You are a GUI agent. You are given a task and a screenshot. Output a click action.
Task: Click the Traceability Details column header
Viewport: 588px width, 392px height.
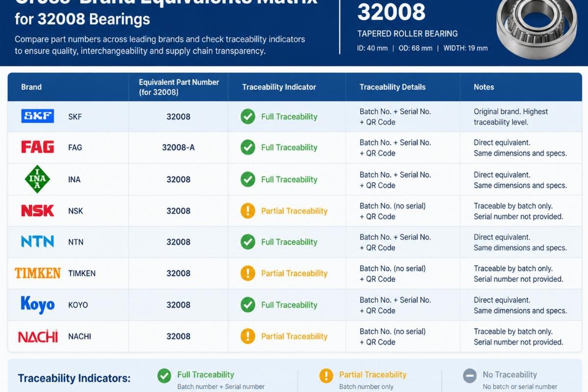click(392, 87)
